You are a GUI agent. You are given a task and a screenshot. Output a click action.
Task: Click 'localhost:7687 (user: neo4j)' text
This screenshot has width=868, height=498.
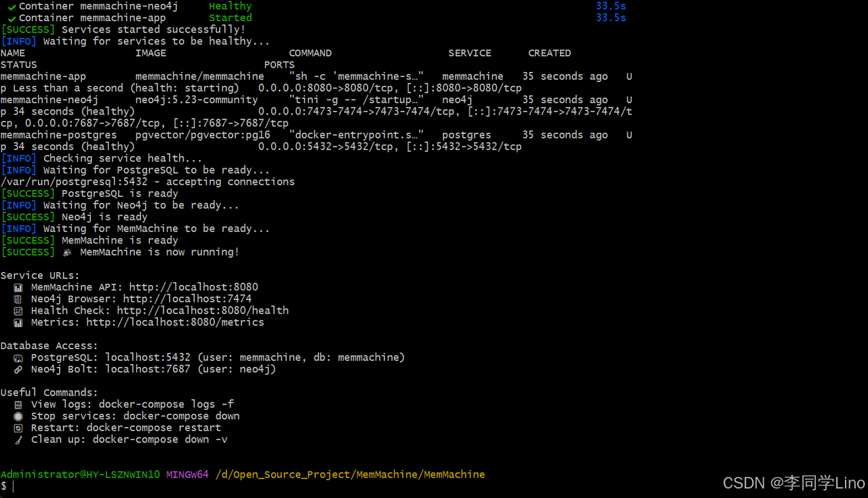click(191, 369)
